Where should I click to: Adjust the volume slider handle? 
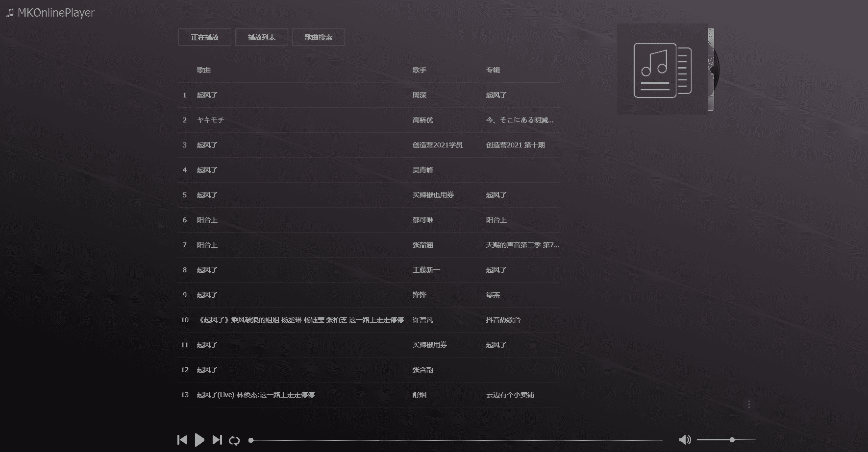(x=732, y=440)
